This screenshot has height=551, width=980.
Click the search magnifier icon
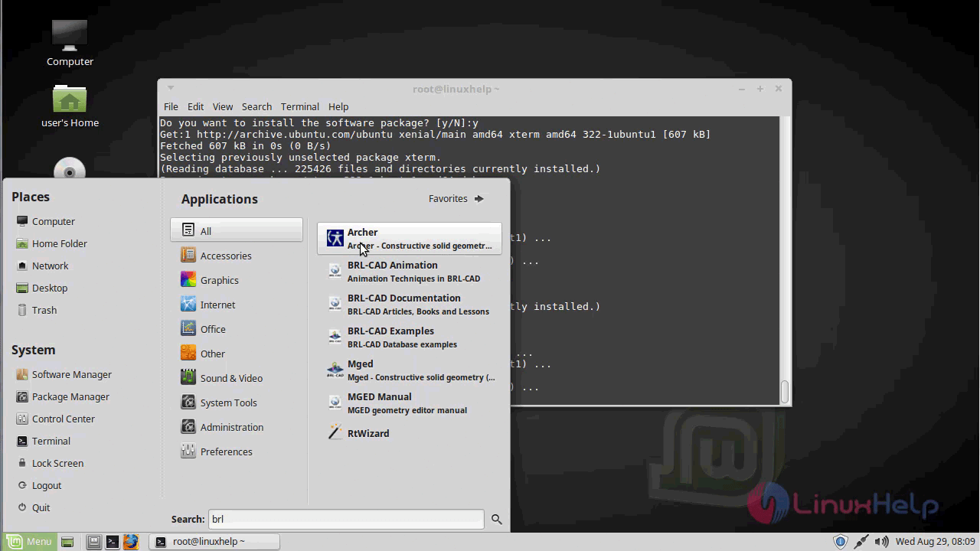coord(497,520)
